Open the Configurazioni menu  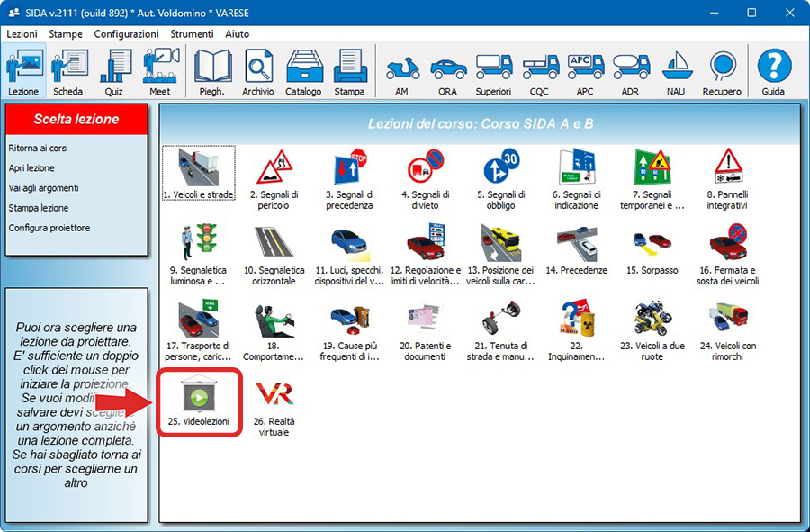126,34
